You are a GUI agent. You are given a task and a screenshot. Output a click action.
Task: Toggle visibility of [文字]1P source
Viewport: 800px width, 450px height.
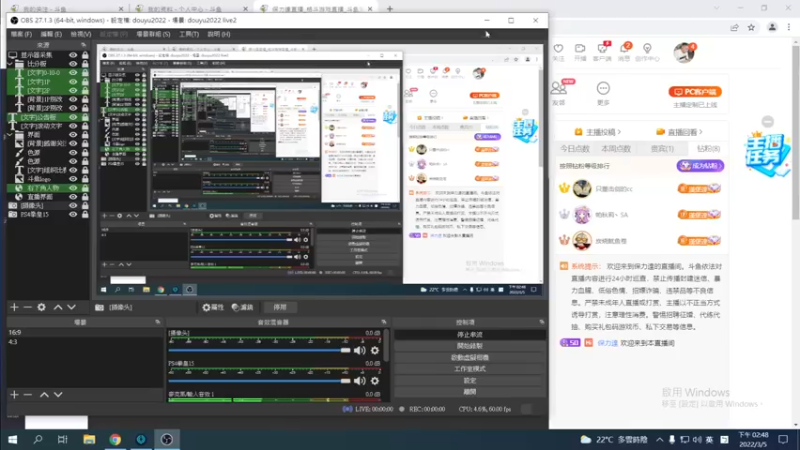click(x=73, y=82)
